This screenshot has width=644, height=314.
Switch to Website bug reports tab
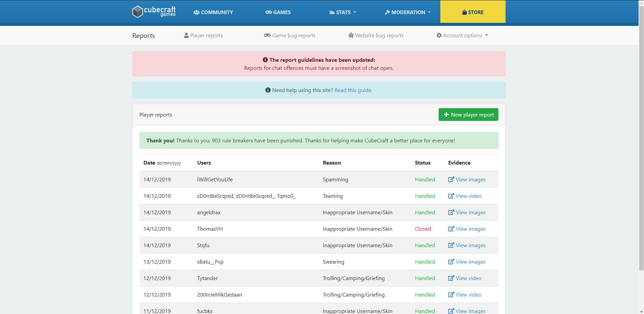[x=376, y=35]
